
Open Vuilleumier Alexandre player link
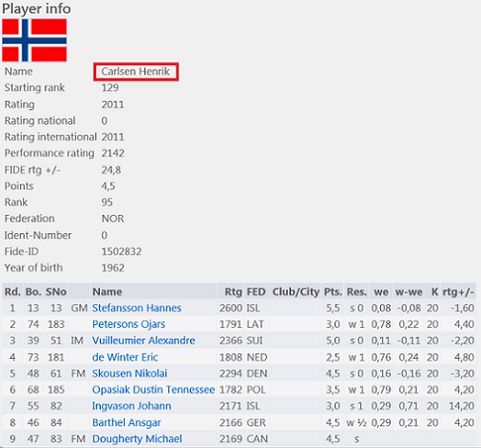pyautogui.click(x=143, y=341)
